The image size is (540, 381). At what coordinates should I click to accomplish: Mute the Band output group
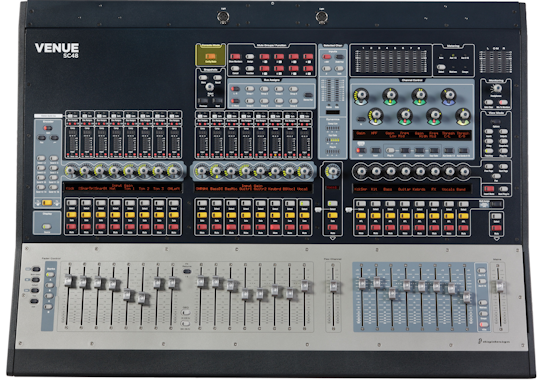(464, 228)
